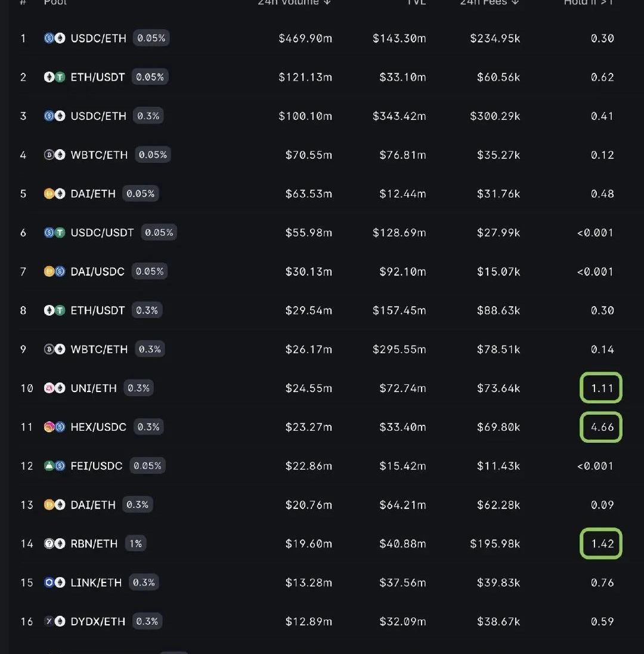This screenshot has height=654, width=644.
Task: Click the DAI/USDC token pair icon
Action: pyautogui.click(x=54, y=272)
